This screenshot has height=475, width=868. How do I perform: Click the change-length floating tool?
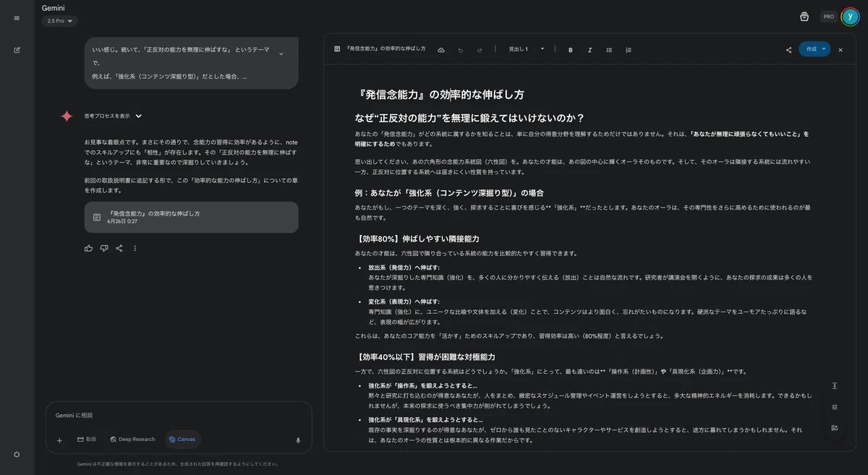pyautogui.click(x=834, y=386)
